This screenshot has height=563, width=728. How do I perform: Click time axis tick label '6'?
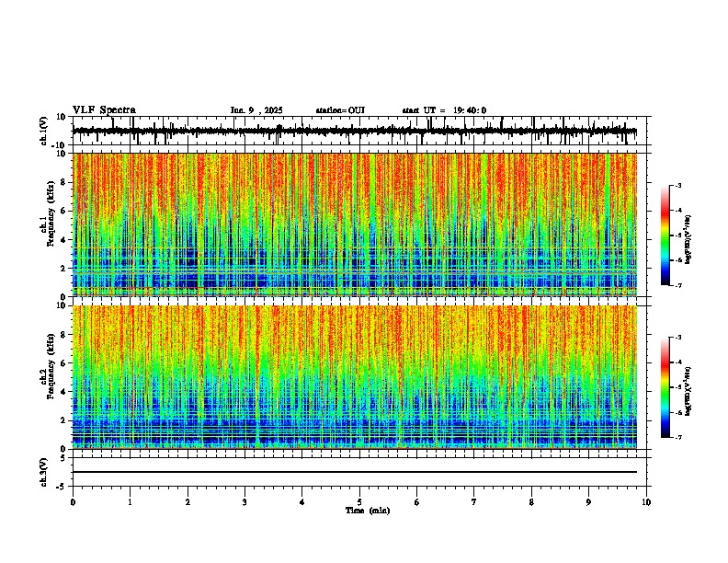click(x=417, y=502)
